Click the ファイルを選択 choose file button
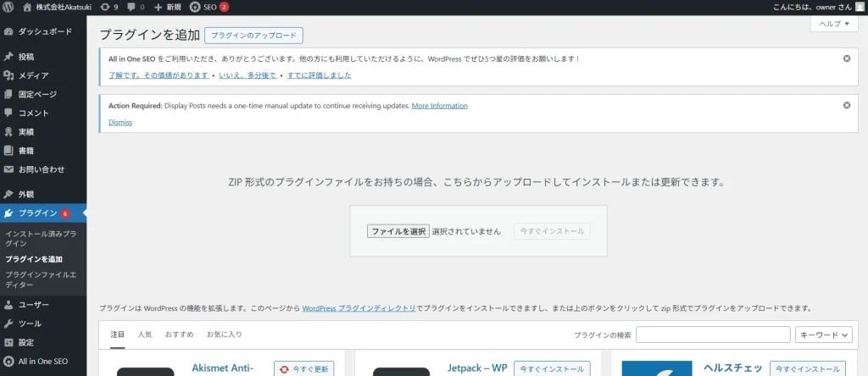The height and width of the screenshot is (376, 868). coord(398,231)
